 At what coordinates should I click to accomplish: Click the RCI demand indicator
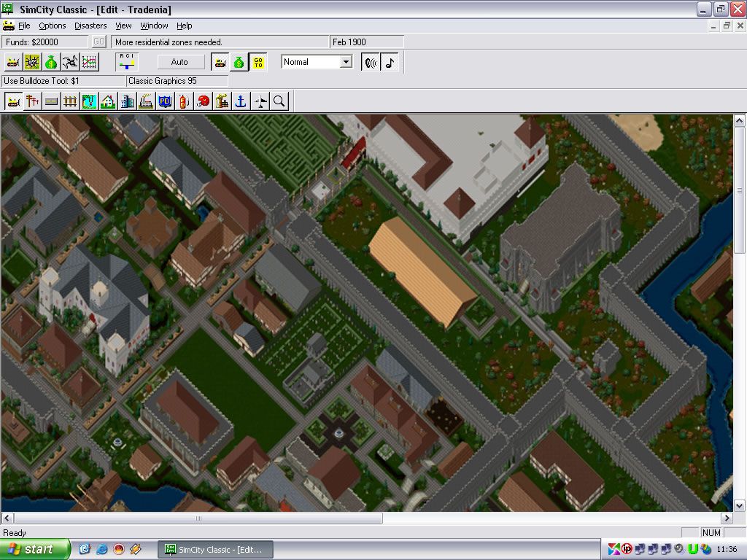(127, 62)
